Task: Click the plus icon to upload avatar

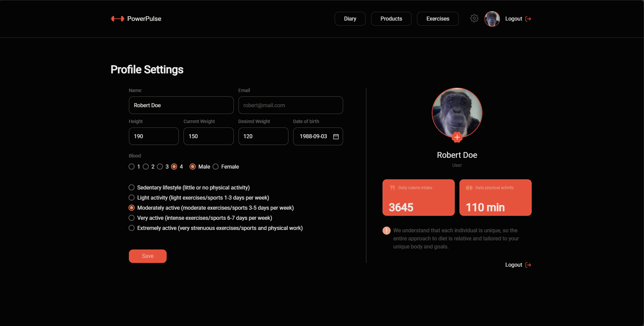Action: point(457,137)
